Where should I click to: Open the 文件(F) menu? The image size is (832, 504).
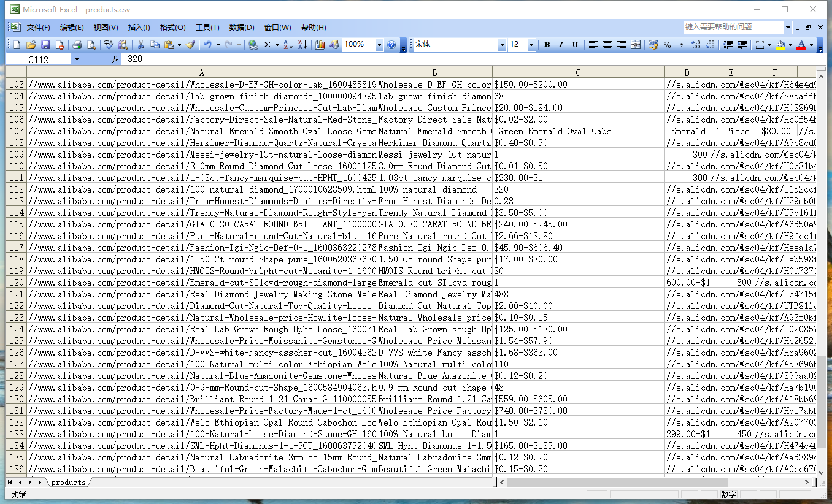[38, 28]
